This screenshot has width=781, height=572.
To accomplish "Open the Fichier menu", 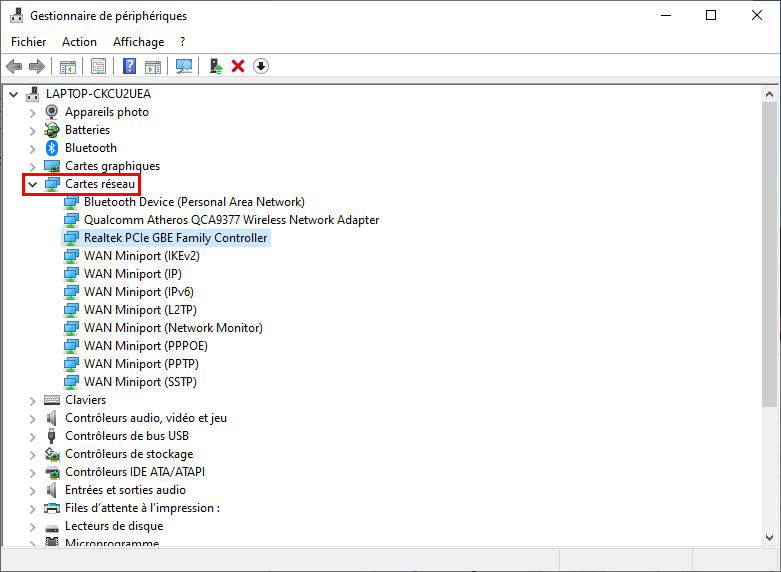I will (x=28, y=42).
